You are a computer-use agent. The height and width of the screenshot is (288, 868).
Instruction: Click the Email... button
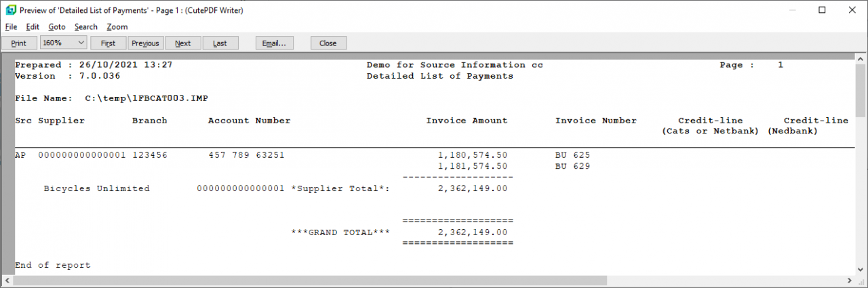tap(274, 43)
